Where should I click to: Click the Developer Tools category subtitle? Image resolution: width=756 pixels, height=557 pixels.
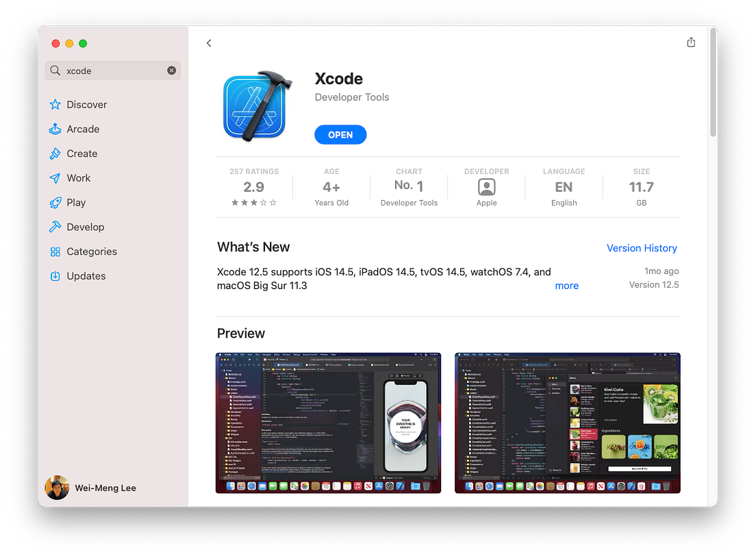(x=352, y=97)
